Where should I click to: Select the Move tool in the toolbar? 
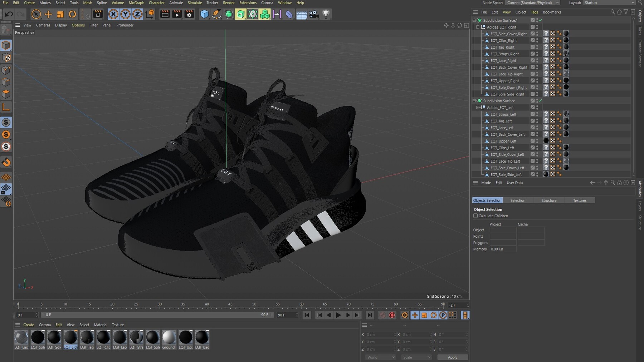click(48, 14)
